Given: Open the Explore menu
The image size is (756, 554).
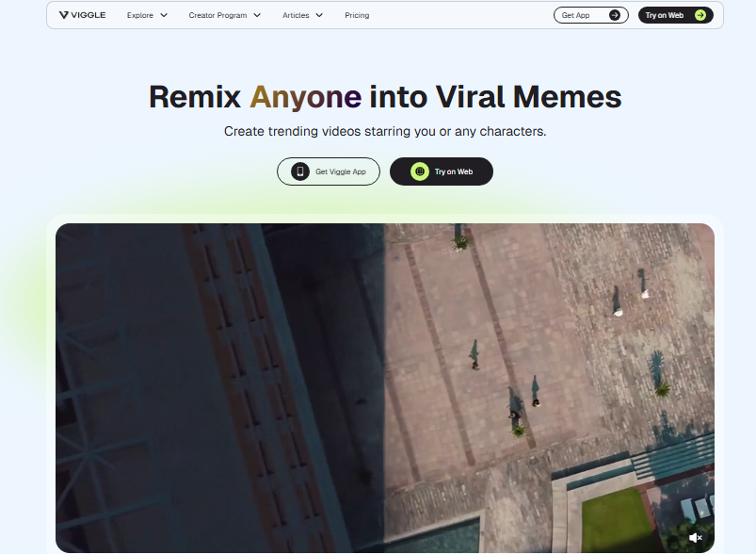Looking at the screenshot, I should [140, 15].
